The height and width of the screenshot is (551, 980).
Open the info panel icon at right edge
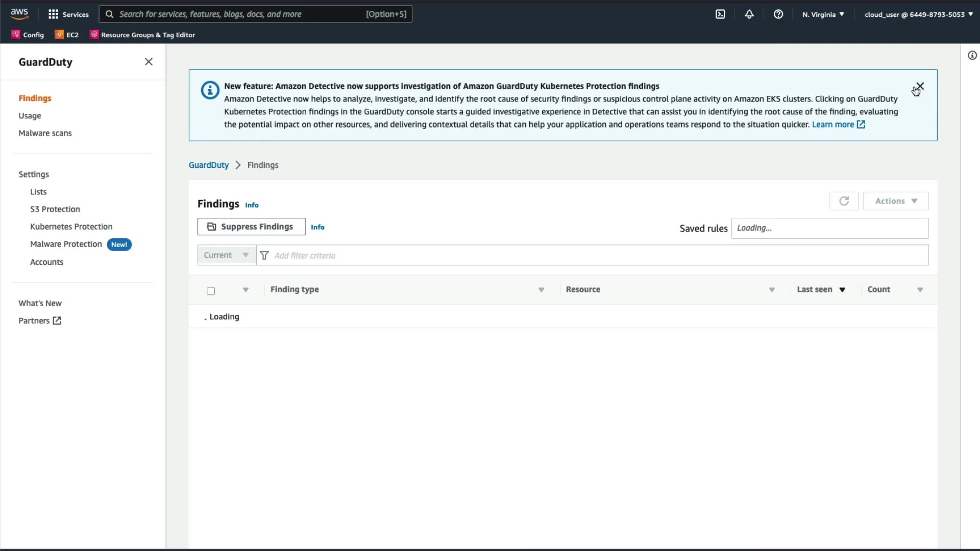(972, 56)
